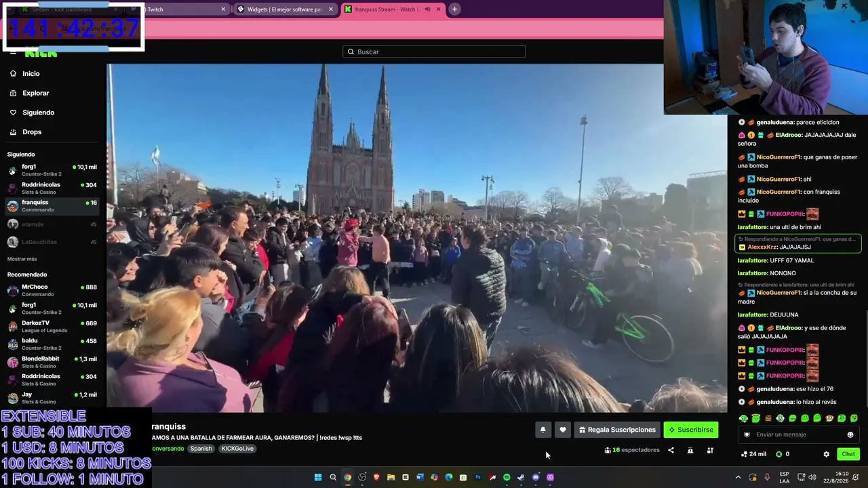Open recommended channel MrChoco
Screen dimensions: 868x488
coord(53,290)
